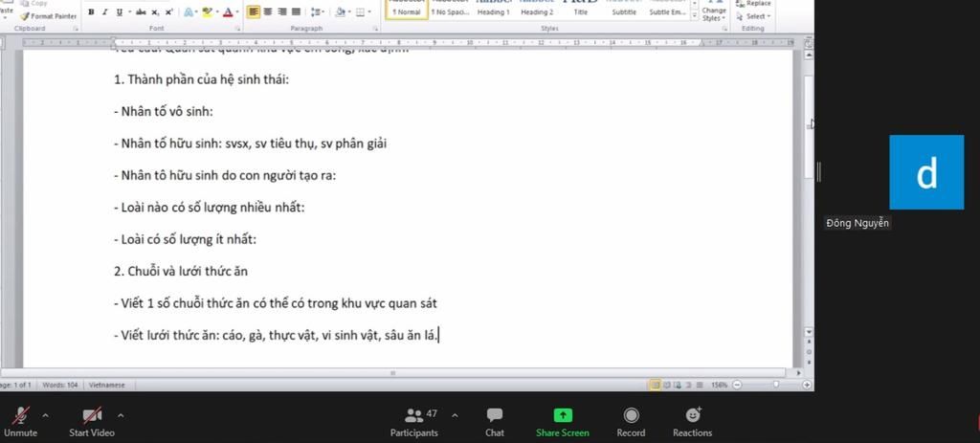The width and height of the screenshot is (980, 443).
Task: Open audio options arrow next to Unmute
Action: click(x=45, y=415)
